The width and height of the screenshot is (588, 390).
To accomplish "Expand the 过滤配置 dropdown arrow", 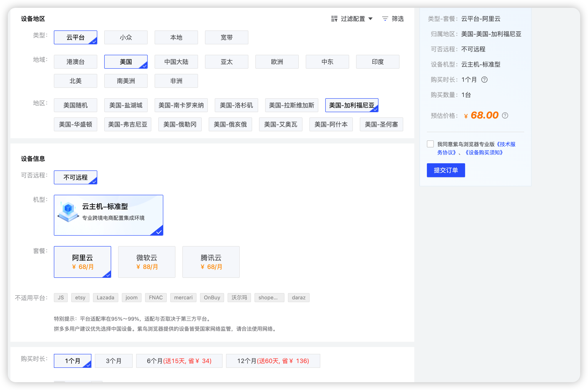I will pyautogui.click(x=371, y=18).
